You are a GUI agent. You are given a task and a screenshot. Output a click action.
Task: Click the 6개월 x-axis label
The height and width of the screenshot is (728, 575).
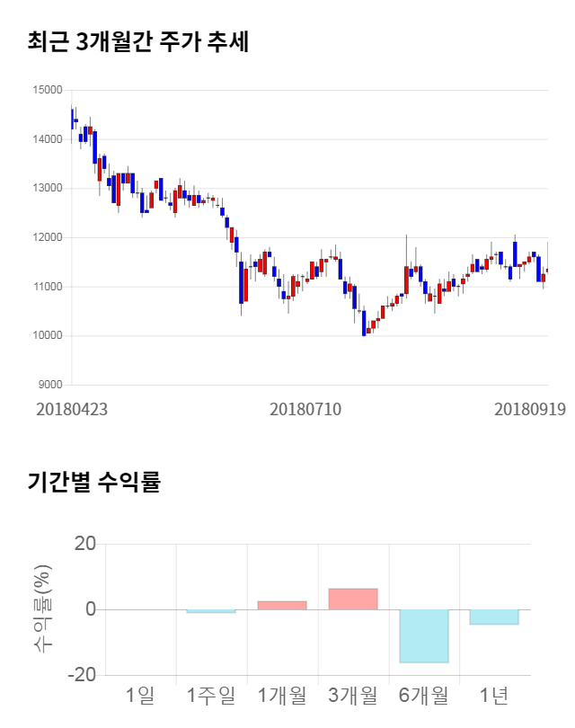pyautogui.click(x=424, y=695)
